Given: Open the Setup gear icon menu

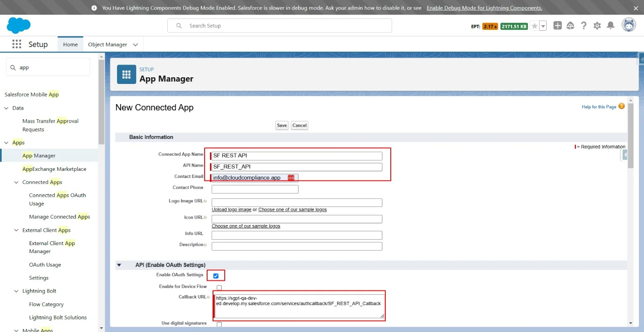Looking at the screenshot, I should pyautogui.click(x=597, y=26).
